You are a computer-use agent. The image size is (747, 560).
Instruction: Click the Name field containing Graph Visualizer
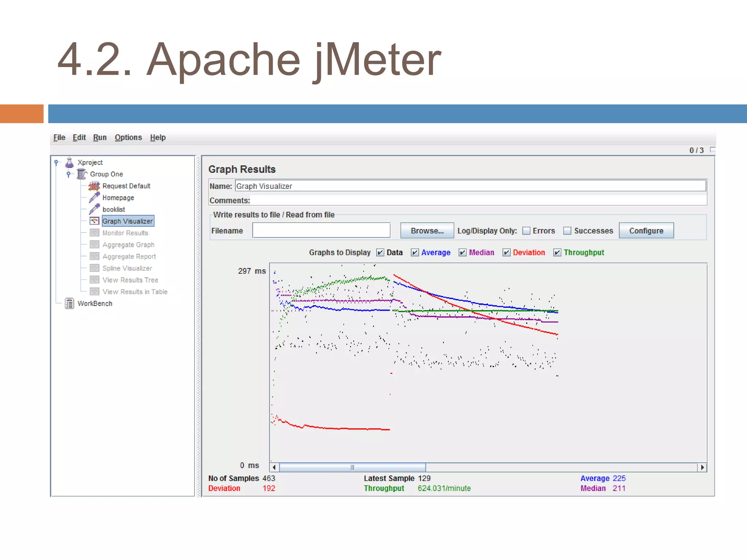[471, 186]
